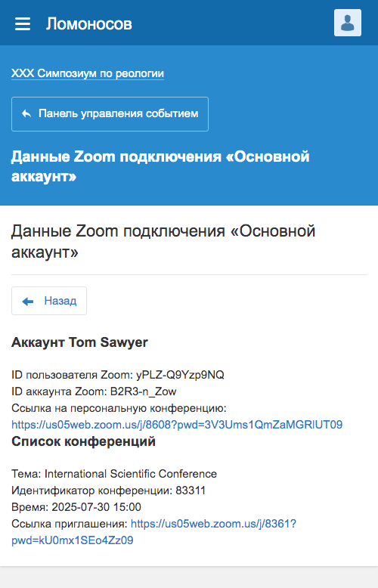Go to Панель управления событием
This screenshot has width=378, height=588.
point(110,114)
